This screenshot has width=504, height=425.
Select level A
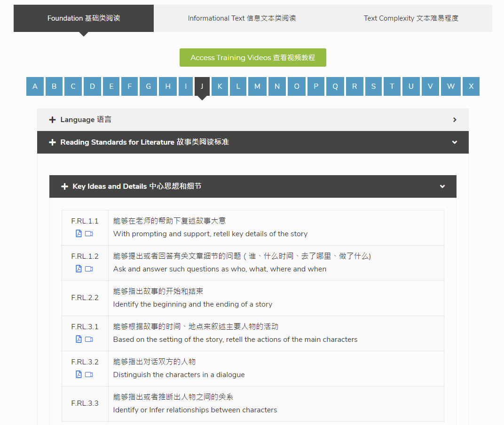coord(35,86)
